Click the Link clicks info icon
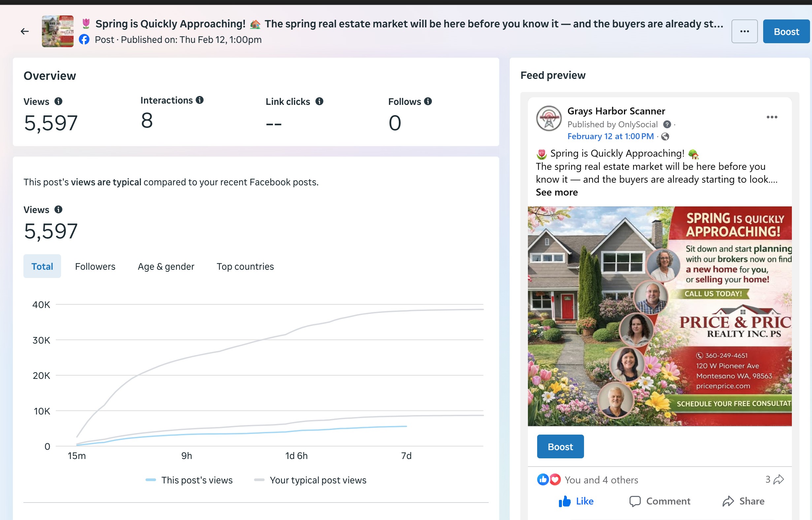812x520 pixels. (x=319, y=101)
